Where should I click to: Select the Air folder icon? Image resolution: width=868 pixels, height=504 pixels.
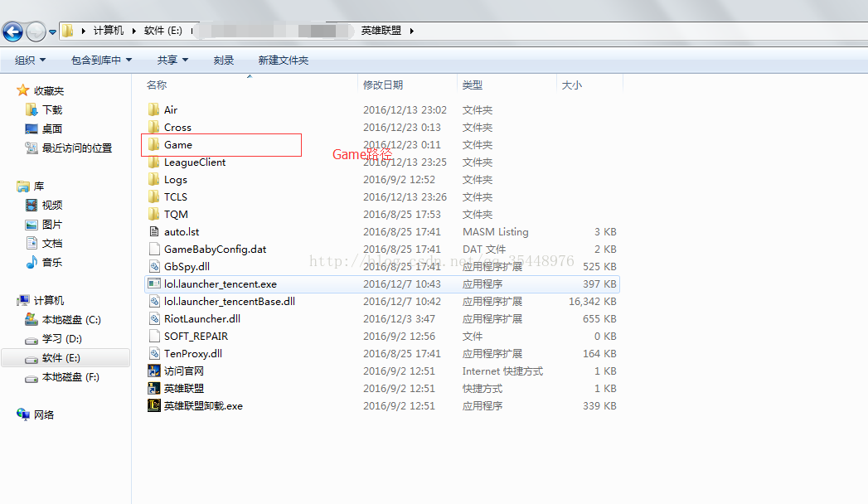click(x=154, y=109)
